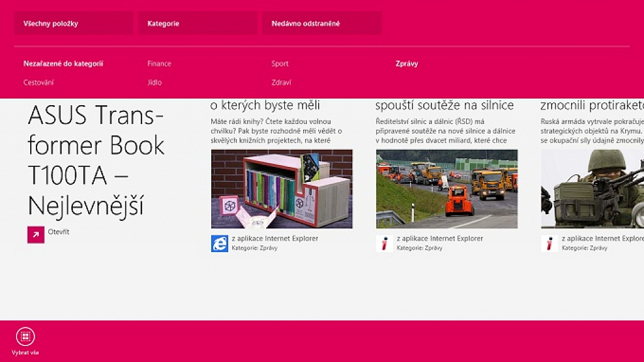Click the Otevřít label

[x=58, y=232]
